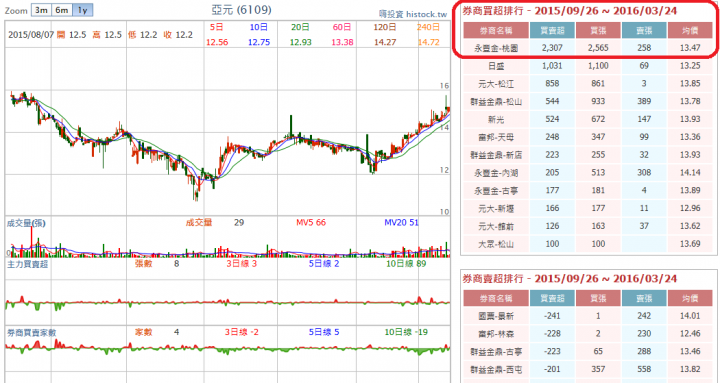Click the 10日線 -19 indicator value
The image size is (720, 383).
click(406, 332)
